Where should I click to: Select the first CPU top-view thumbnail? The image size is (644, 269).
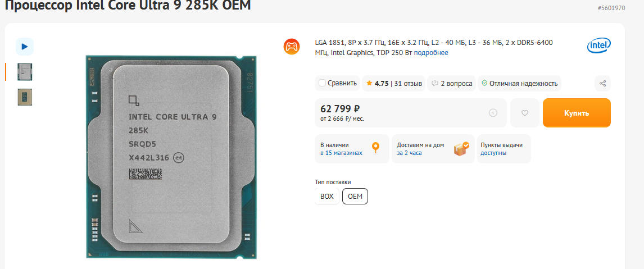tap(25, 72)
